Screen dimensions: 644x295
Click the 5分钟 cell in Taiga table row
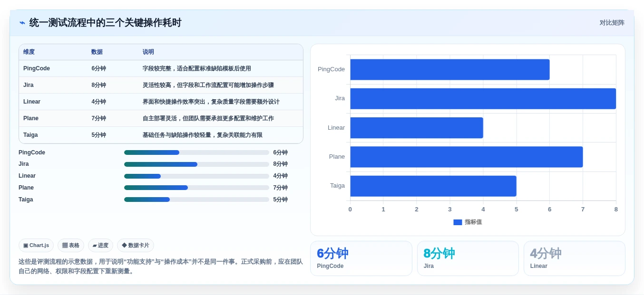coord(99,135)
